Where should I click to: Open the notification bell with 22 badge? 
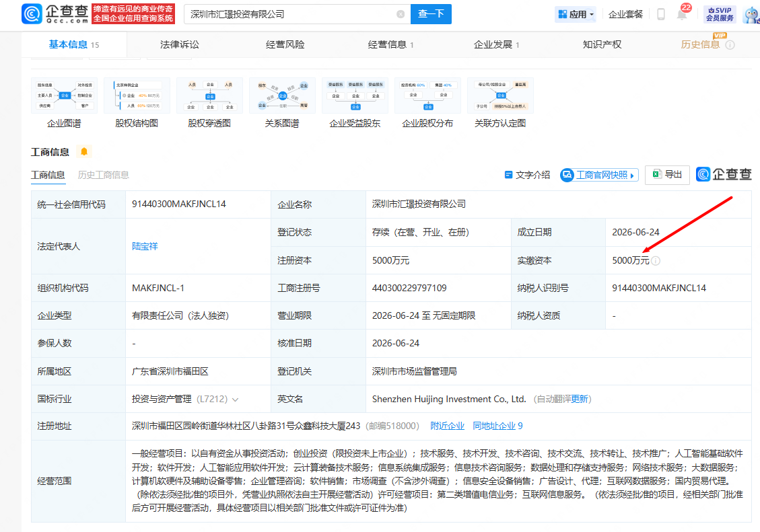pyautogui.click(x=682, y=14)
